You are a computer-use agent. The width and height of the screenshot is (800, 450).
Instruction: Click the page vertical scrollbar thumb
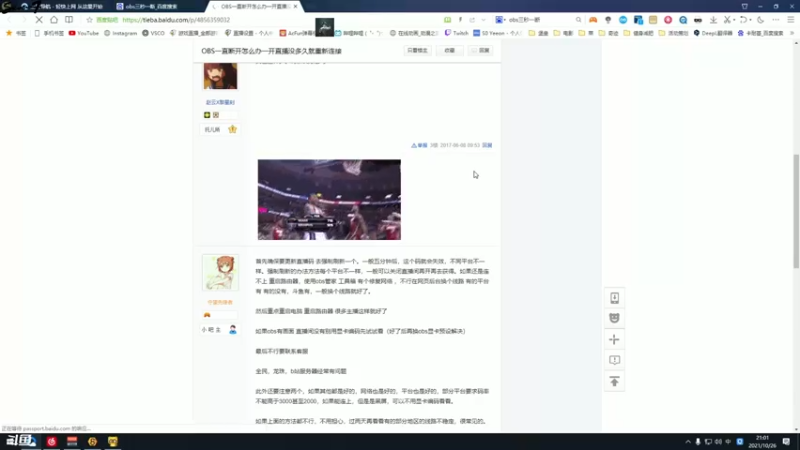click(796, 210)
